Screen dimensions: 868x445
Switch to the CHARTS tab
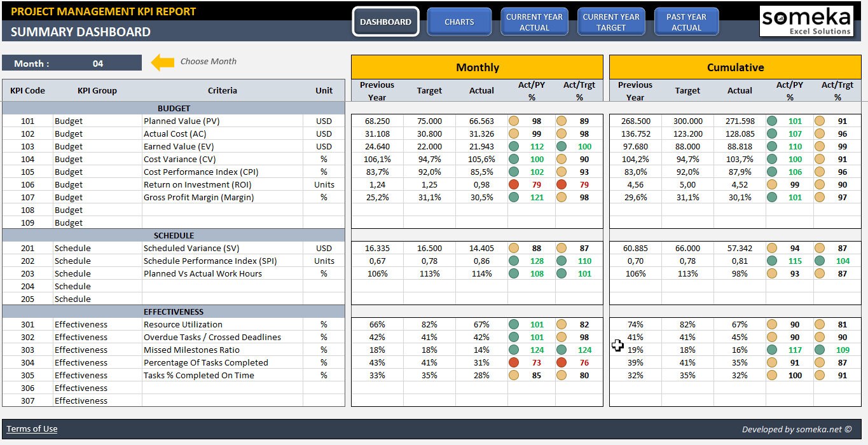point(459,21)
